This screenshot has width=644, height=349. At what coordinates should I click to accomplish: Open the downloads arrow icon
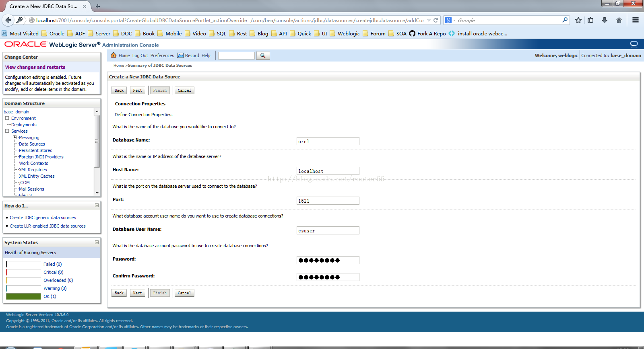pyautogui.click(x=605, y=20)
